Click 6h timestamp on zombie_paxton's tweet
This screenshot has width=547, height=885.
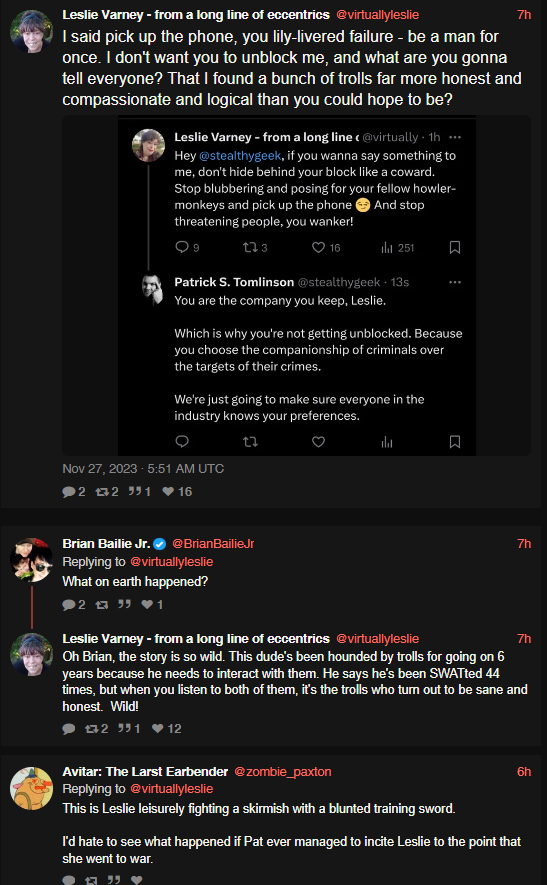524,772
